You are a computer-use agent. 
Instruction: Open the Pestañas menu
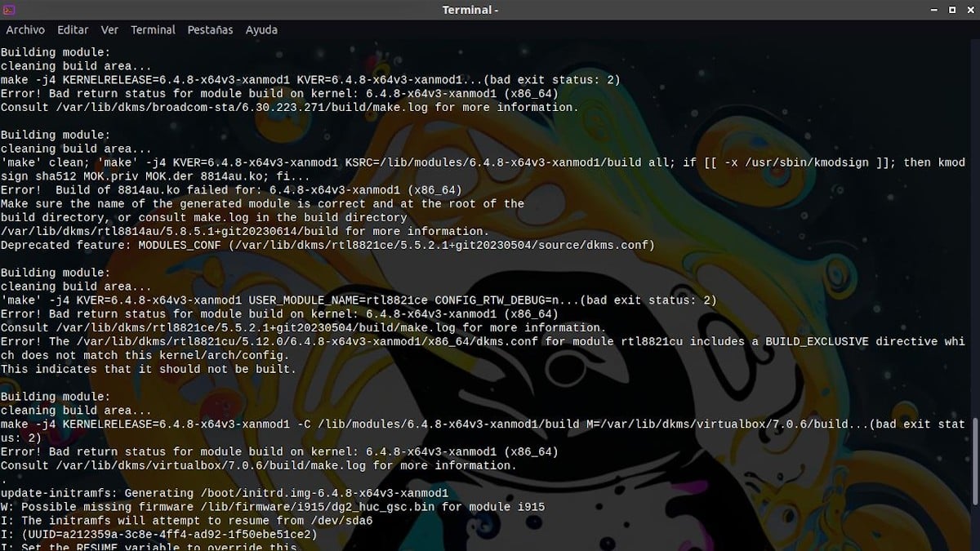[210, 29]
